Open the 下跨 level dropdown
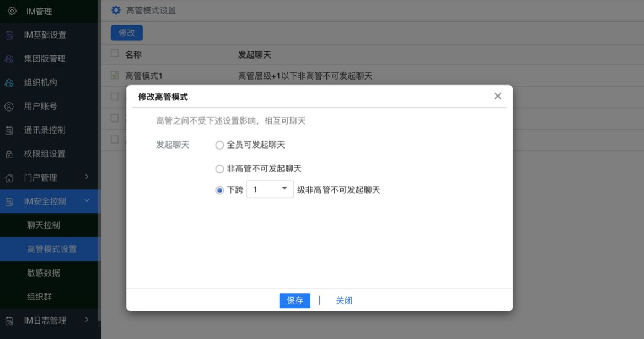Viewport: 644px width, 339px height. (x=270, y=189)
